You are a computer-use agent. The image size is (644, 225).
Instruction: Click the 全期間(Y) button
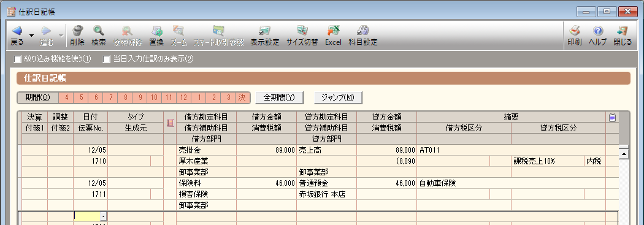tap(279, 97)
